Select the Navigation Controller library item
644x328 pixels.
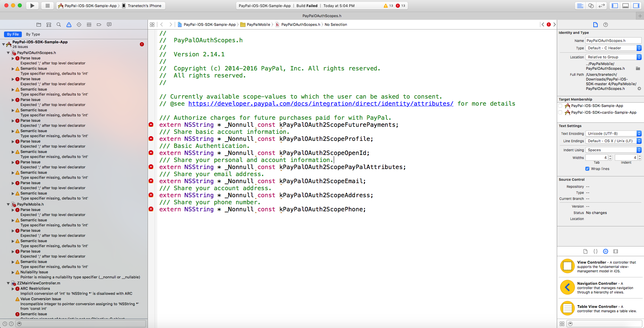point(600,288)
